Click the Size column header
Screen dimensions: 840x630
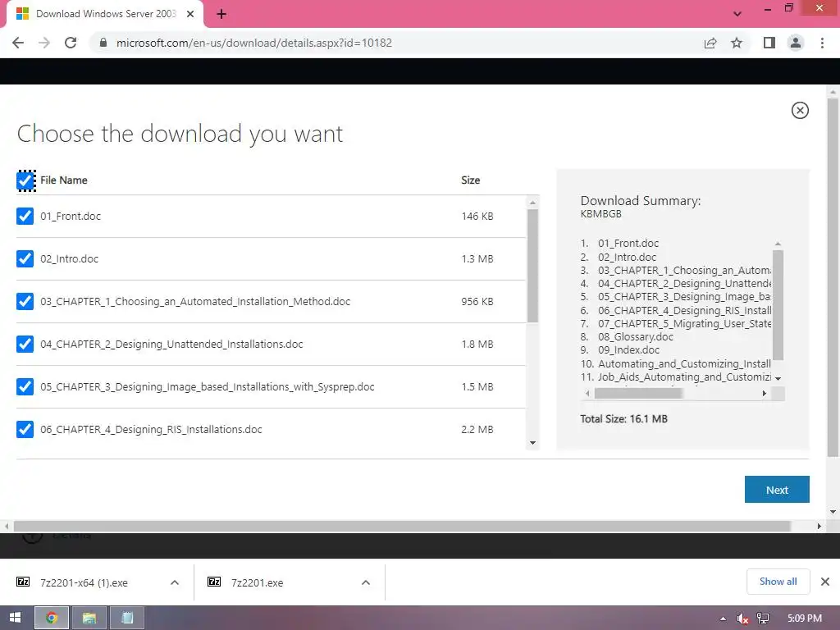coord(470,180)
